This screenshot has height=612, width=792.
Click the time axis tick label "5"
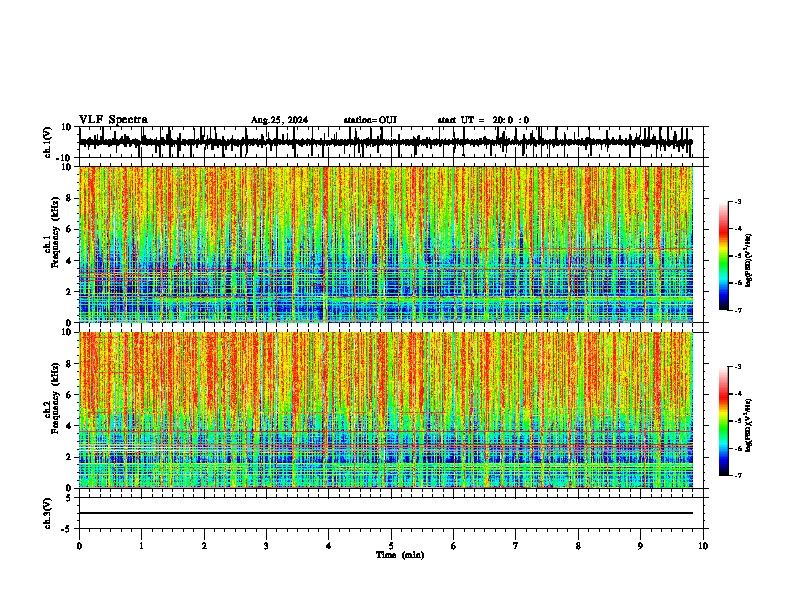point(391,546)
